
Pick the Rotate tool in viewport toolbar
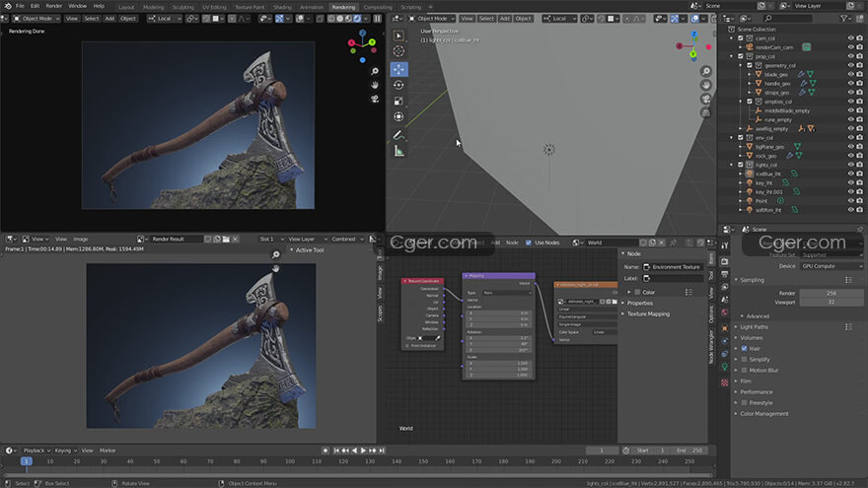pos(398,86)
